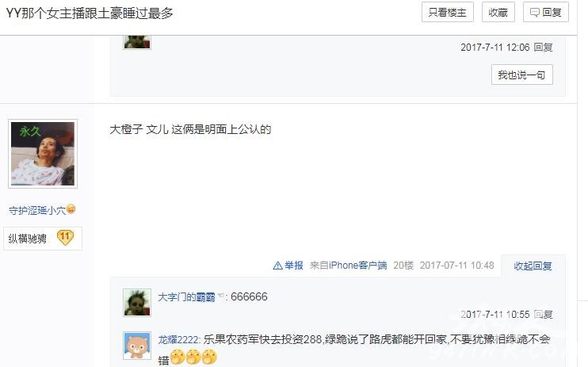
Task: Click the small avatar in the 12:06 comment box
Action: (137, 42)
